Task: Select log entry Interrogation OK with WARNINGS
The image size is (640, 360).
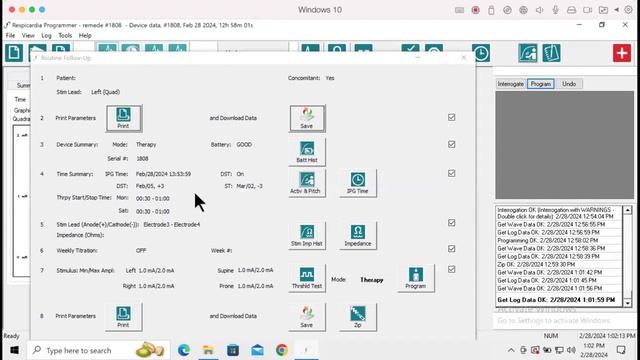Action: click(556, 213)
